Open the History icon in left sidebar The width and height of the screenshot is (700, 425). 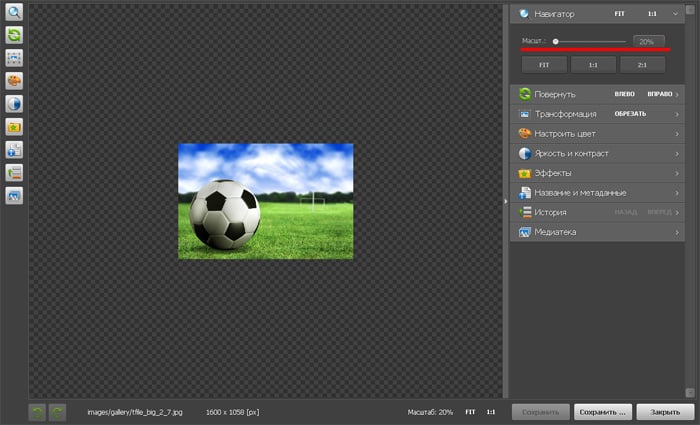(x=15, y=172)
